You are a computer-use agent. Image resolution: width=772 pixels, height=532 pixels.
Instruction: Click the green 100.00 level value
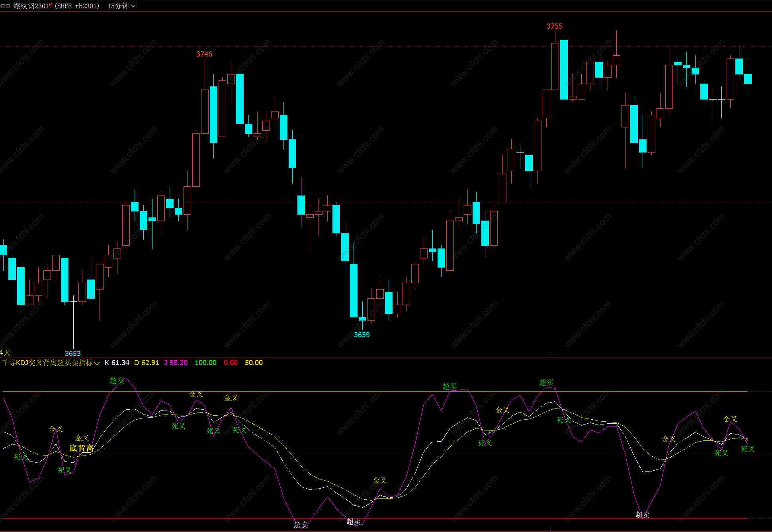(x=205, y=363)
